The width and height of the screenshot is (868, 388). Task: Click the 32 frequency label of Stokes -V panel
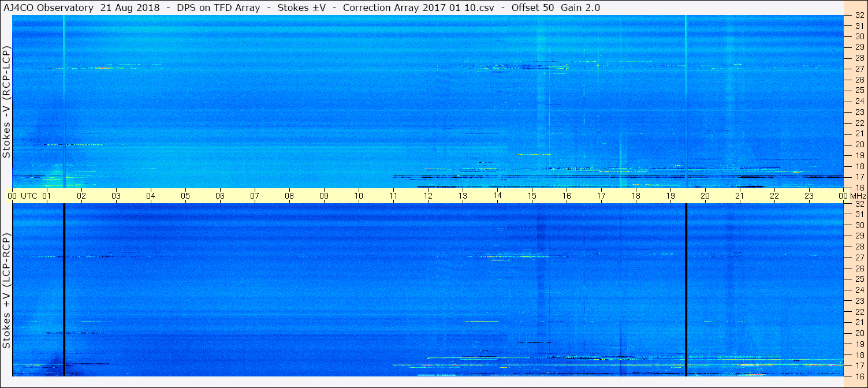tap(859, 16)
